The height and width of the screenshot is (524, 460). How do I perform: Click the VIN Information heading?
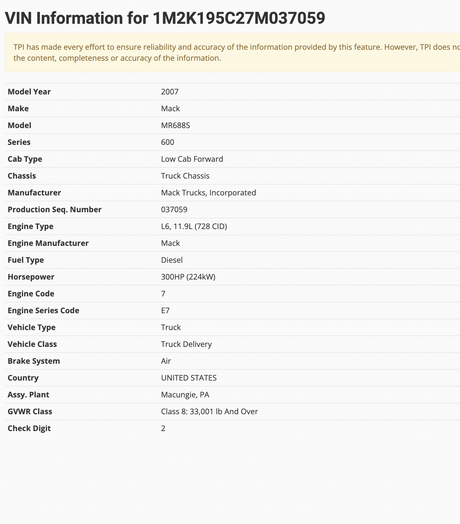click(165, 18)
